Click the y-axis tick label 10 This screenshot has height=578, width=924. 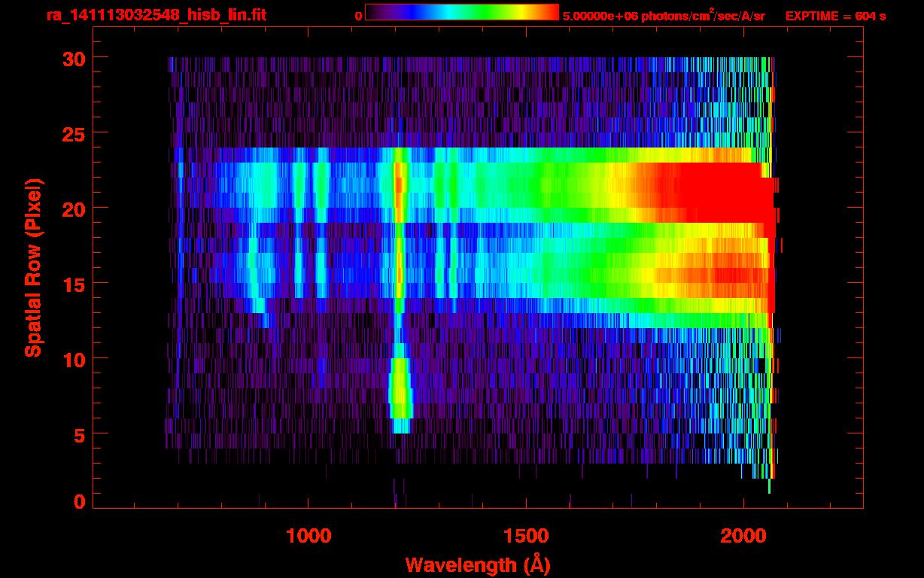pyautogui.click(x=72, y=359)
